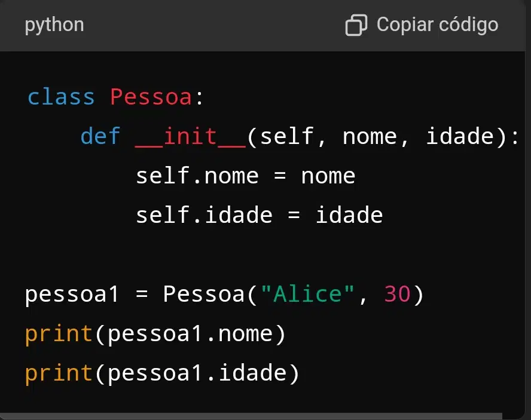The width and height of the screenshot is (531, 420).
Task: Click self.nome on the assignment line
Action: (197, 176)
